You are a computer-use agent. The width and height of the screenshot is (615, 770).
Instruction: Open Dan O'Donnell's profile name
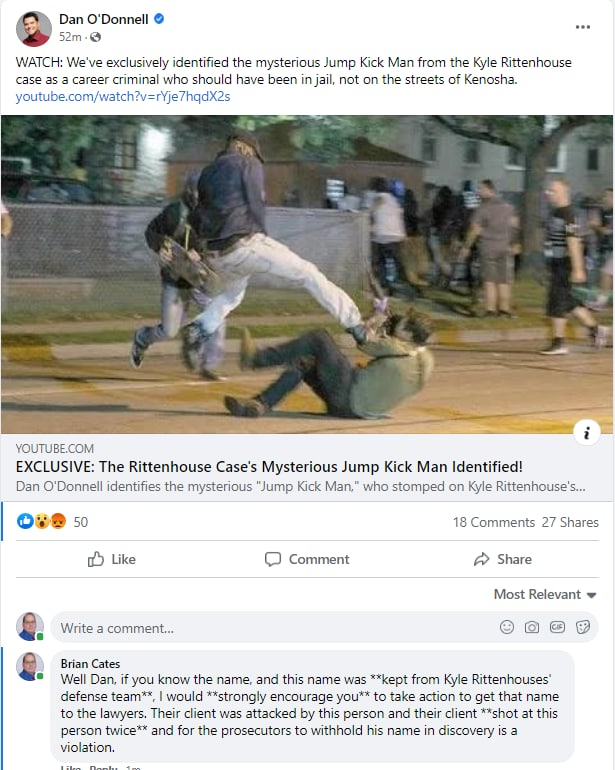[x=104, y=19]
